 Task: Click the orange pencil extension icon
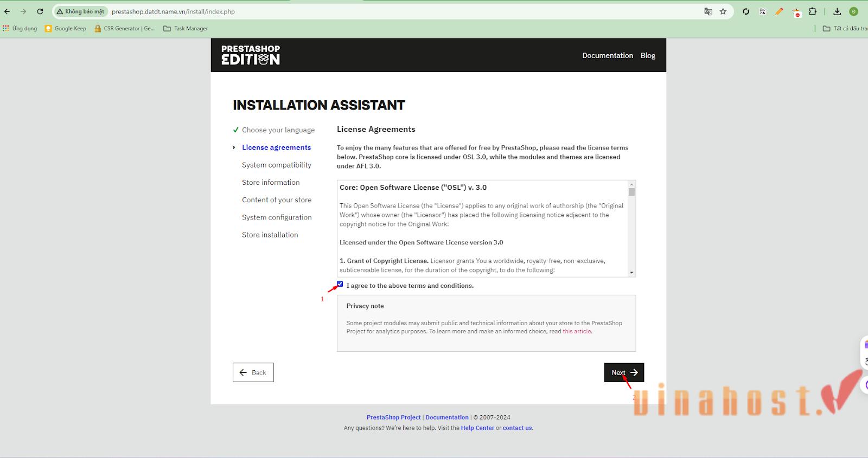tap(779, 11)
